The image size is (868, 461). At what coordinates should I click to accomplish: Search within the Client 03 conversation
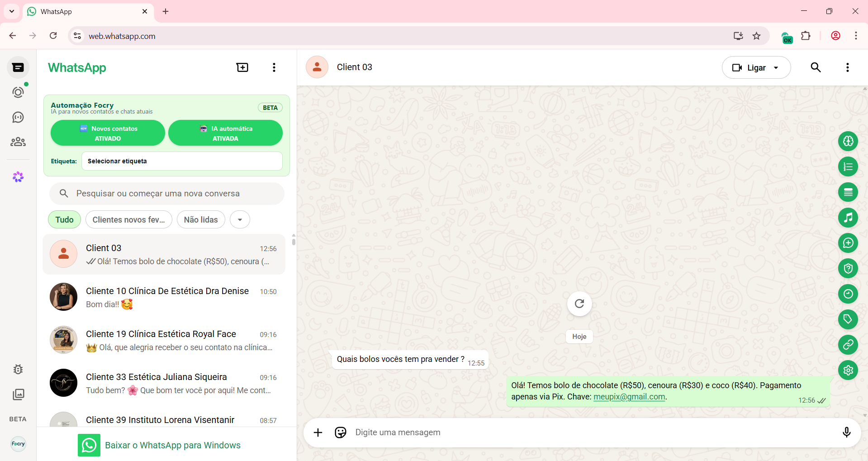[x=816, y=67]
